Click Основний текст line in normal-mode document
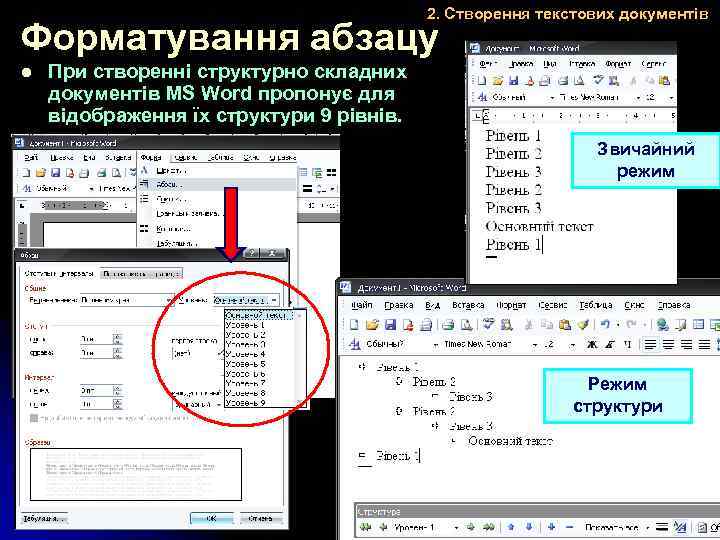This screenshot has height=540, width=720. pos(540,226)
